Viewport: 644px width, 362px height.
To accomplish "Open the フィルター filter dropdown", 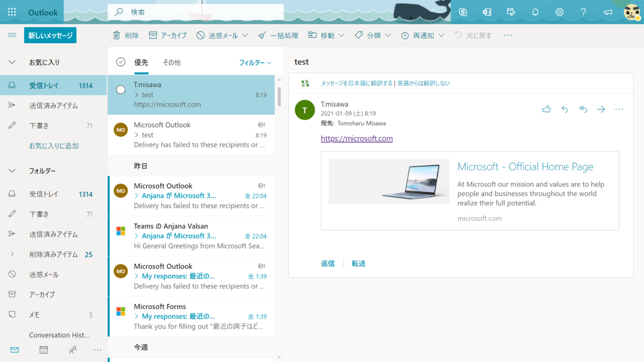I will [255, 63].
